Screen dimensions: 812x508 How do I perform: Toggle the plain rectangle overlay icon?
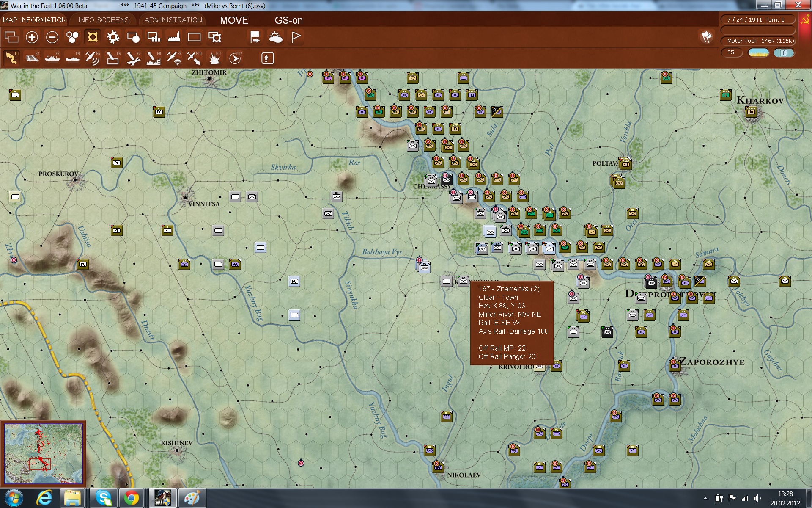tap(194, 37)
